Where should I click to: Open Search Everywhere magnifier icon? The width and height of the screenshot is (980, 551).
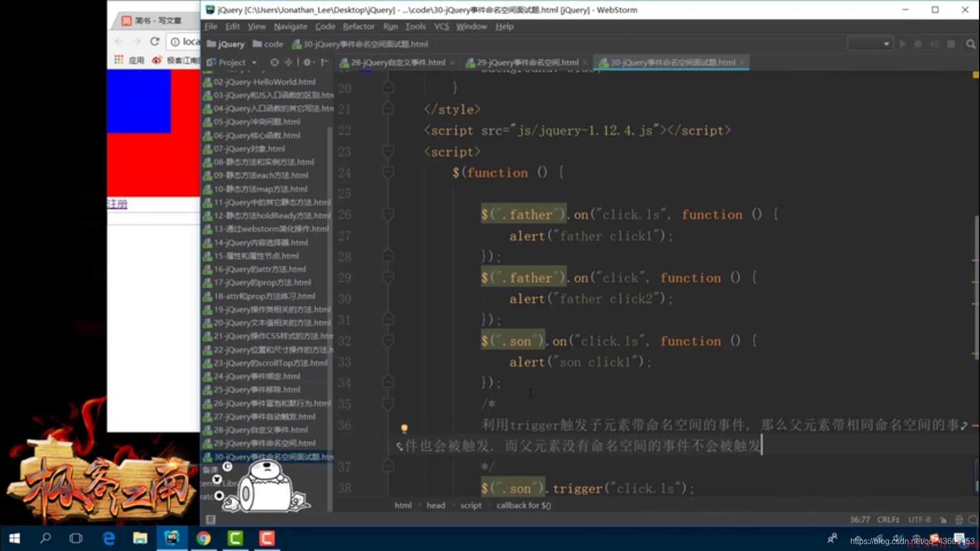point(970,44)
